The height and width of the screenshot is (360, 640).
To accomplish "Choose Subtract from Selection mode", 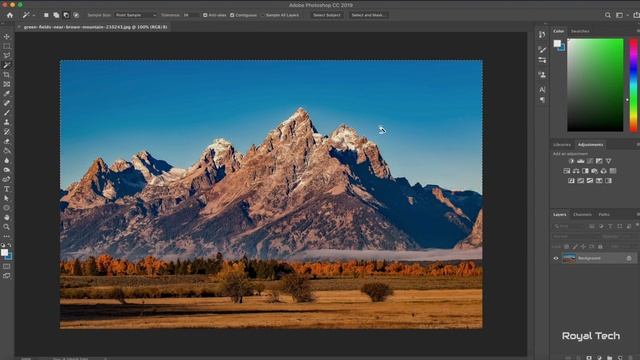I will pos(66,15).
